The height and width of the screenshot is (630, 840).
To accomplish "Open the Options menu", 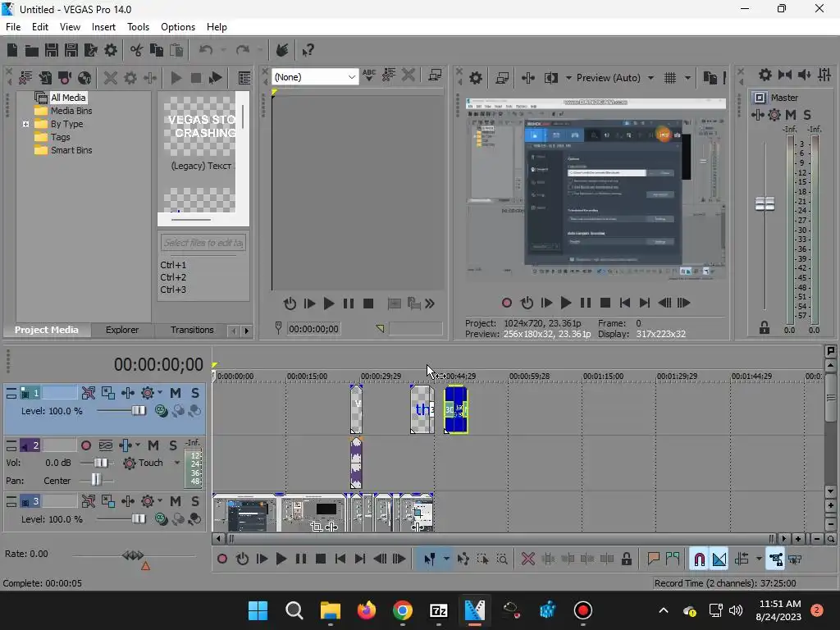I will coord(178,27).
